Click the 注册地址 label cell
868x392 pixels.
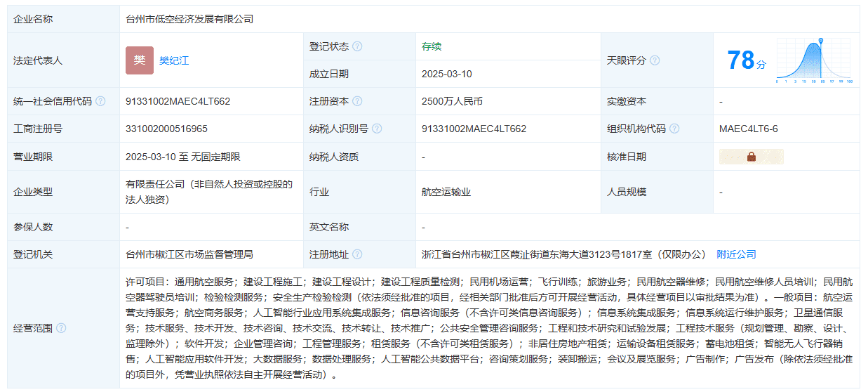click(360, 254)
